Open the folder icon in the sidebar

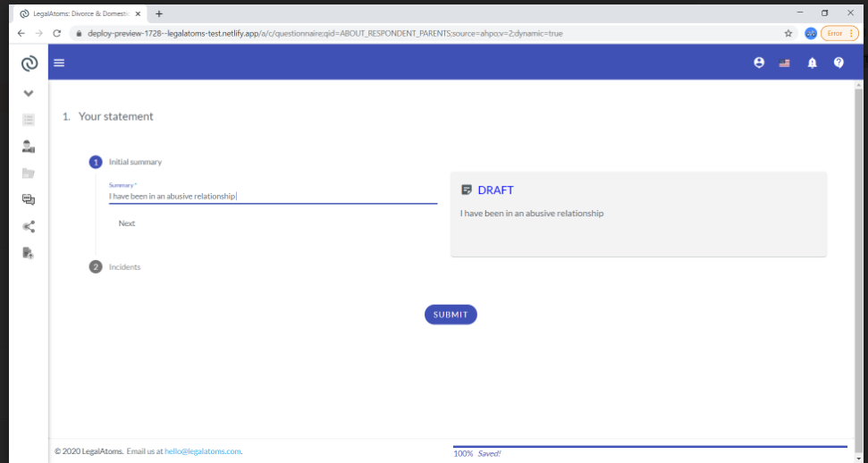[29, 173]
